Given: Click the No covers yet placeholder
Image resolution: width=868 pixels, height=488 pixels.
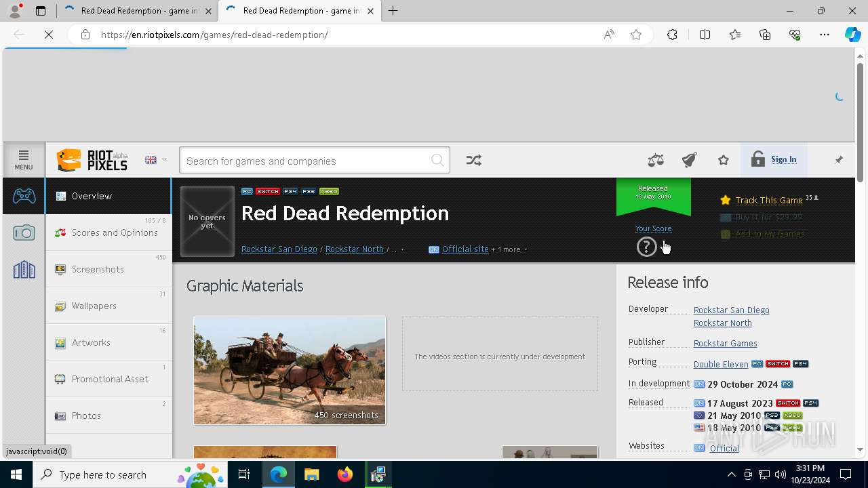Looking at the screenshot, I should [x=208, y=222].
